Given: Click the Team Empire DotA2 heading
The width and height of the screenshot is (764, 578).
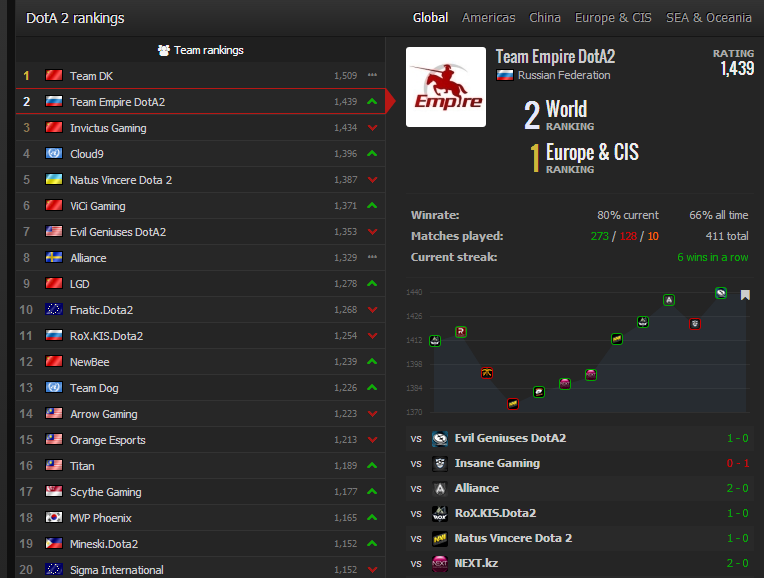Looking at the screenshot, I should point(555,57).
